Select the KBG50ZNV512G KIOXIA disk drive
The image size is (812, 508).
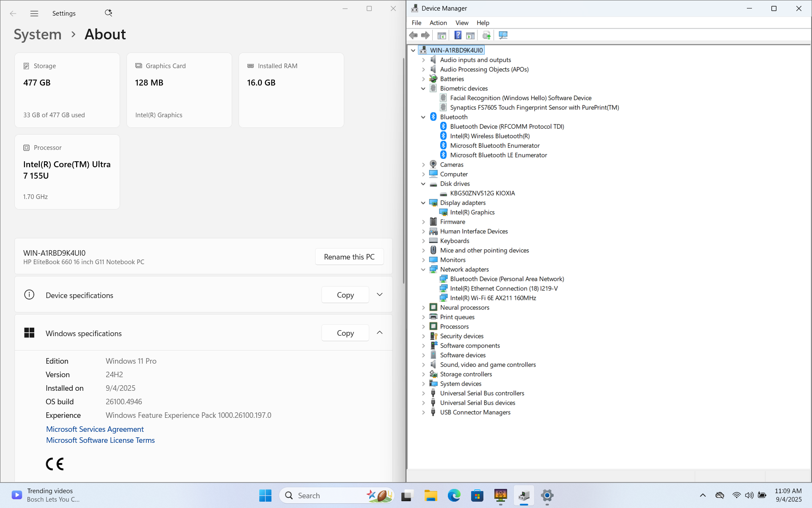click(x=483, y=193)
